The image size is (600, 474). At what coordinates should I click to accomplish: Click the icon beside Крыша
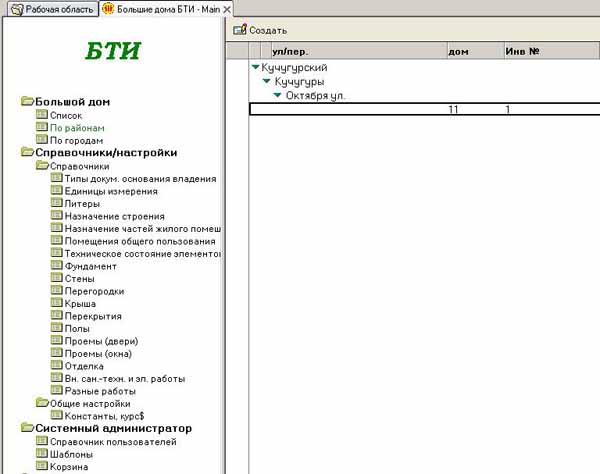coord(57,303)
